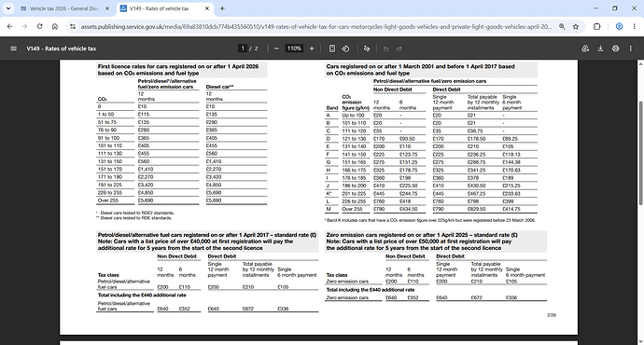Reload the current page
The image size is (644, 345).
pyautogui.click(x=39, y=26)
